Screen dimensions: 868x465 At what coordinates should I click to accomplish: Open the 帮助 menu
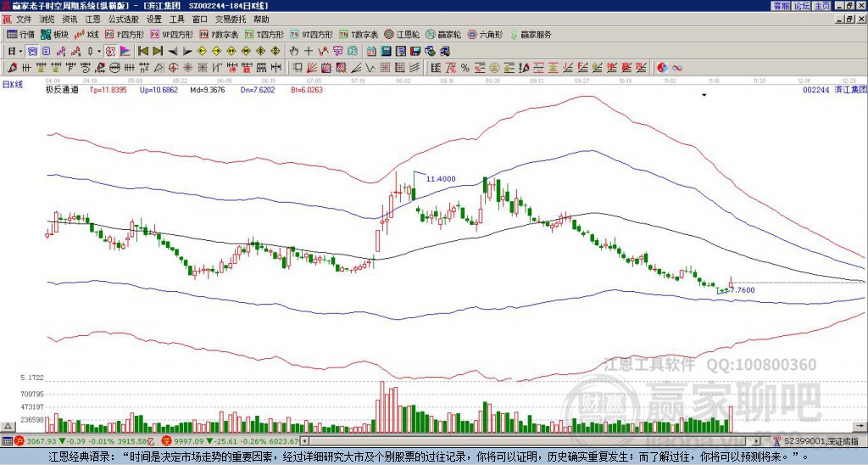coord(261,20)
